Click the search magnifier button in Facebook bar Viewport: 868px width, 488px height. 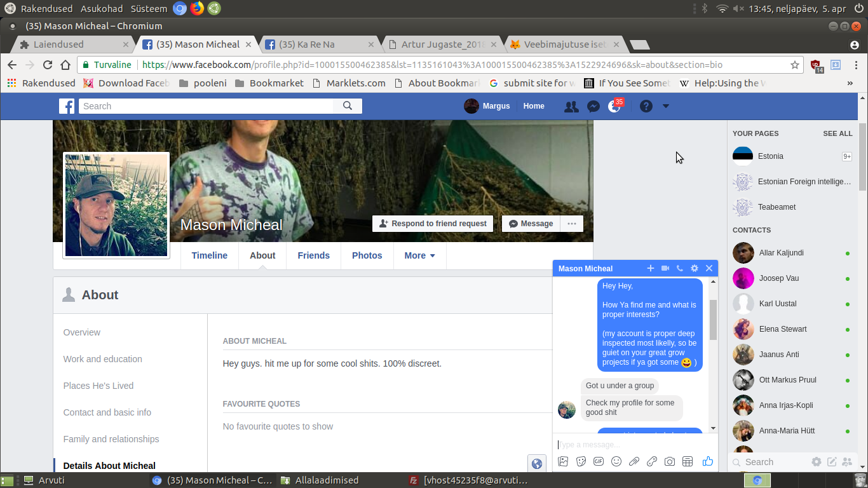tap(348, 106)
